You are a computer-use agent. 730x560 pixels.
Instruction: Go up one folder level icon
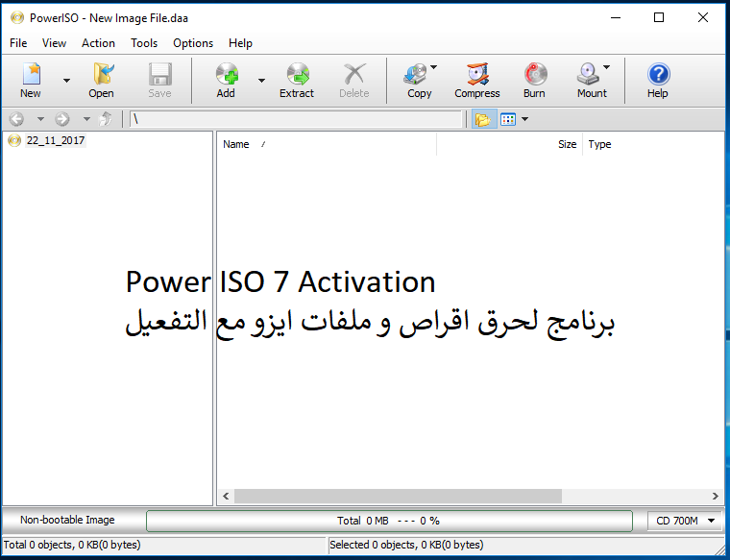(106, 119)
